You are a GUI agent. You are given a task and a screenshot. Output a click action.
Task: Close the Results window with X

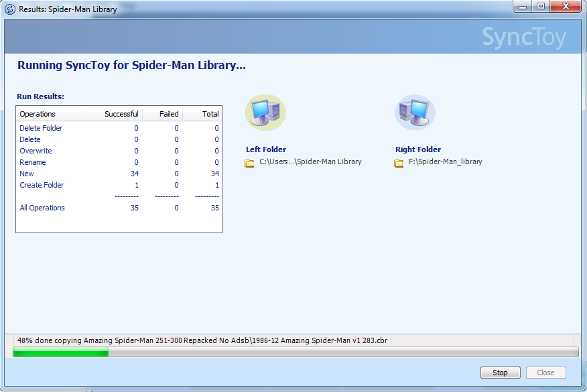(566, 6)
